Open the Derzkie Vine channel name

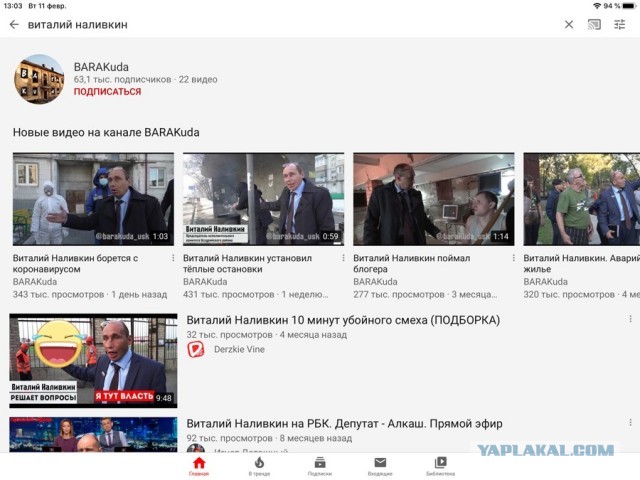pos(239,349)
